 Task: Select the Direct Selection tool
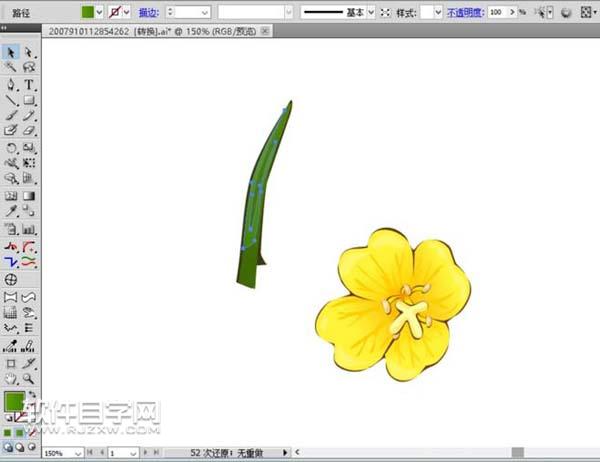coord(29,52)
